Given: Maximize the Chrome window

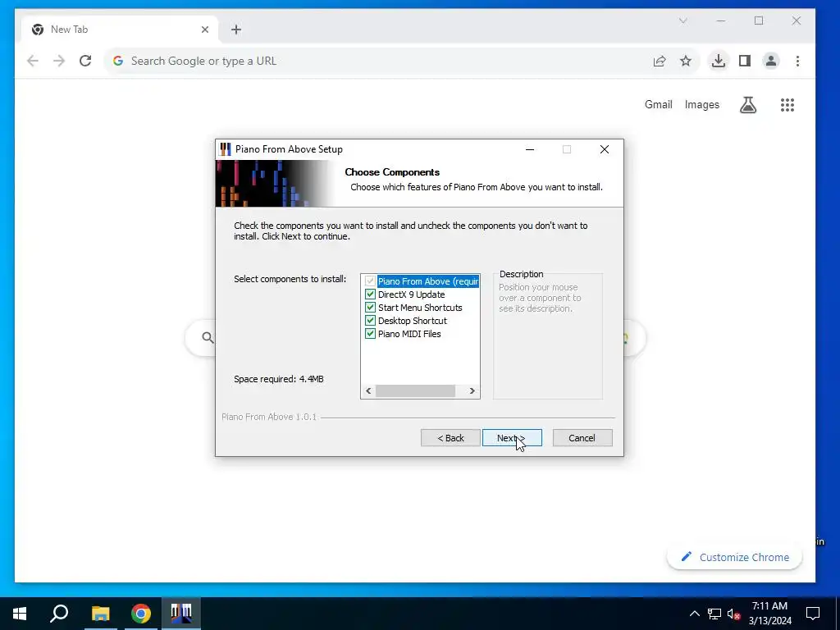Looking at the screenshot, I should pyautogui.click(x=759, y=21).
